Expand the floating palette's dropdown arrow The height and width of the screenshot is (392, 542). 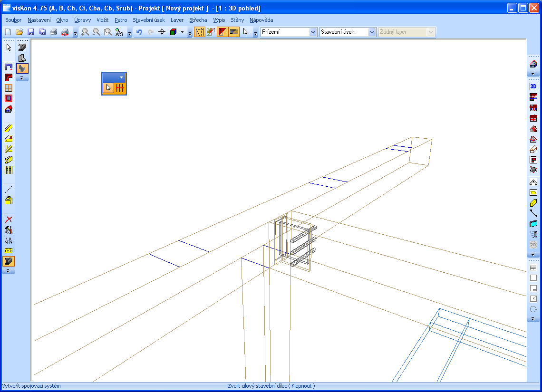pyautogui.click(x=121, y=77)
